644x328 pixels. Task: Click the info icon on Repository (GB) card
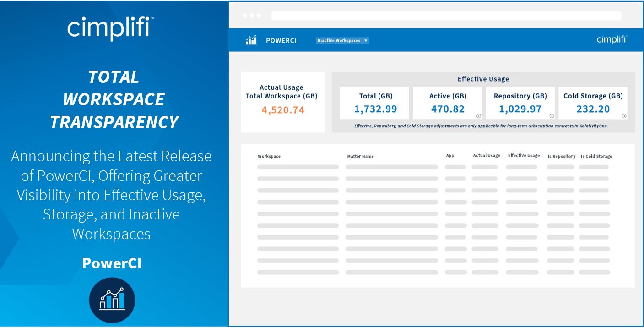552,116
